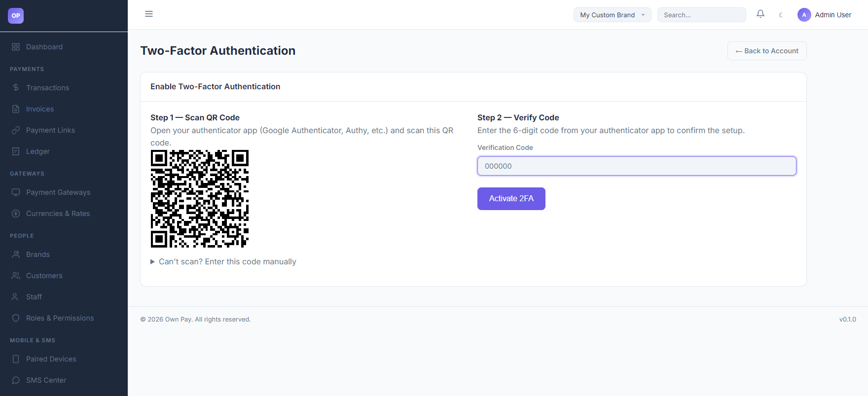Click the SMS Center chat bubble icon
The height and width of the screenshot is (396, 868).
16,380
